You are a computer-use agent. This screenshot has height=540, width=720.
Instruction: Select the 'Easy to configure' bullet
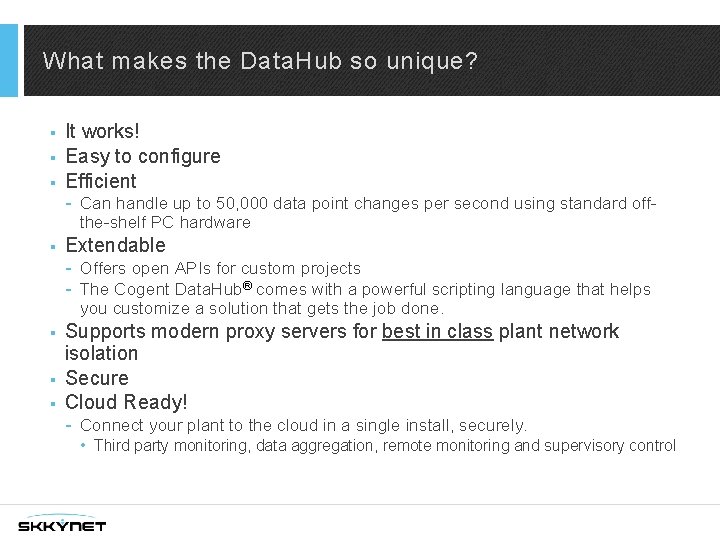click(142, 156)
